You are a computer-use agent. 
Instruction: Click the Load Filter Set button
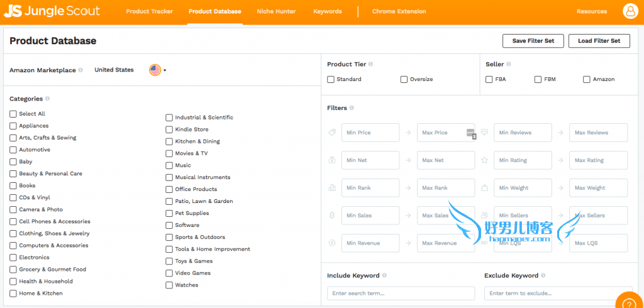(599, 41)
